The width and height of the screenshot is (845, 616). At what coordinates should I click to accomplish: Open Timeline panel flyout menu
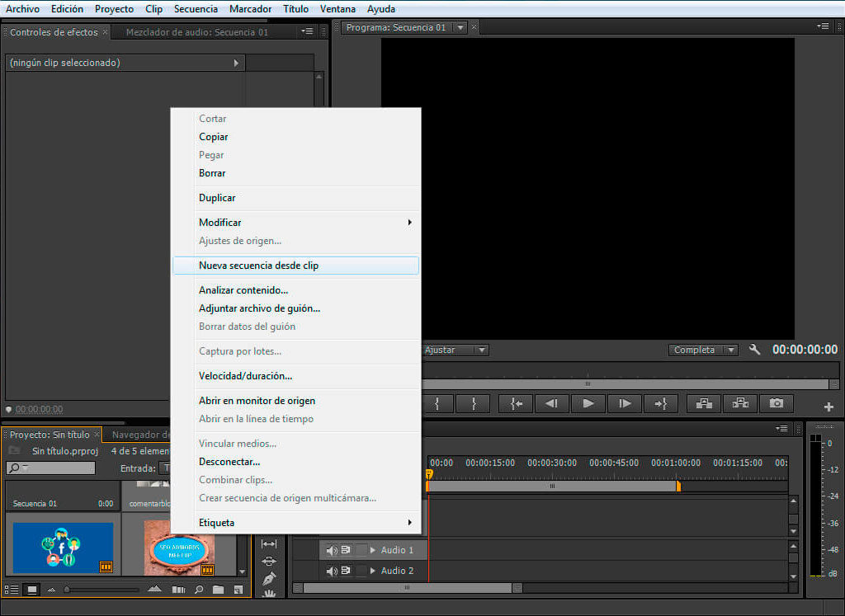[x=781, y=429]
